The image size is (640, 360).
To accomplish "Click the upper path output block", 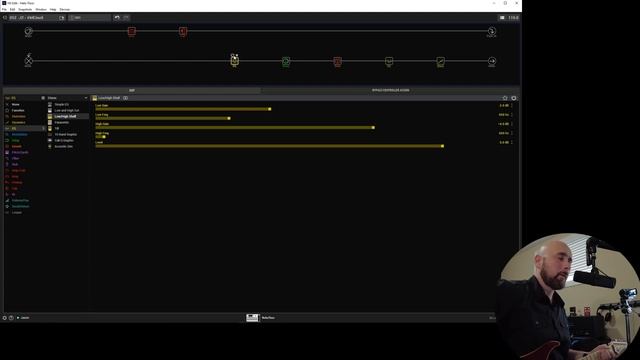I will pyautogui.click(x=492, y=31).
